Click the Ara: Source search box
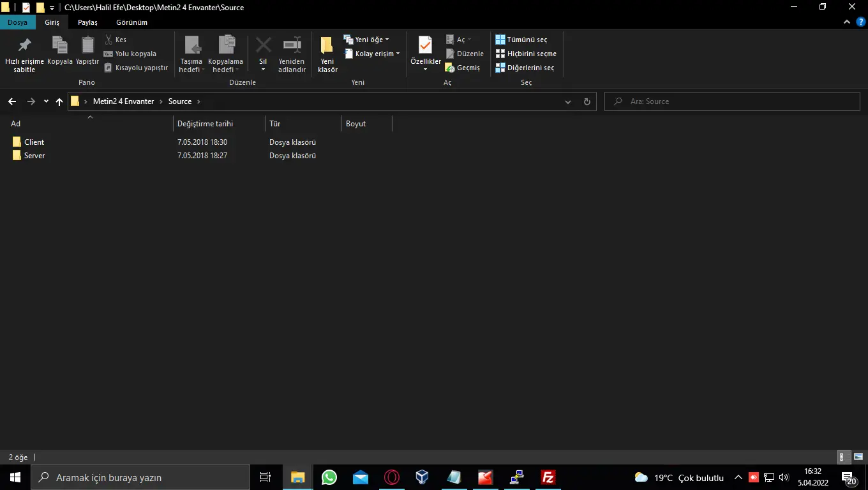This screenshot has height=490, width=868. pyautogui.click(x=734, y=101)
